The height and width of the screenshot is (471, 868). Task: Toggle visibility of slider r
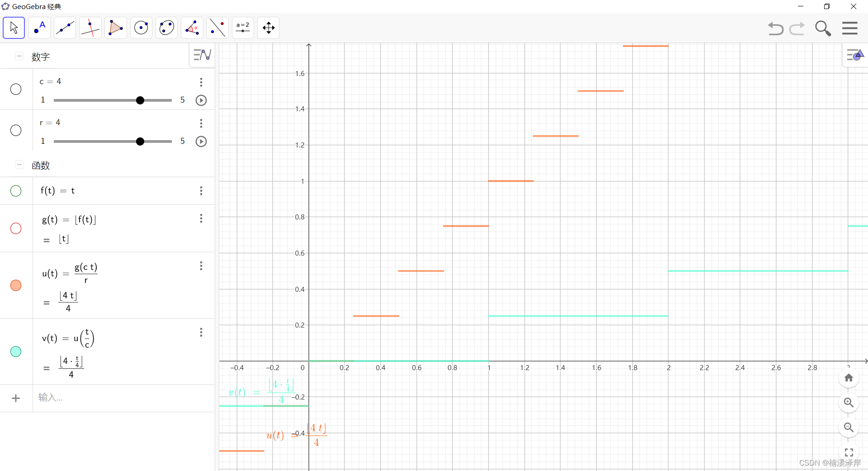point(16,130)
